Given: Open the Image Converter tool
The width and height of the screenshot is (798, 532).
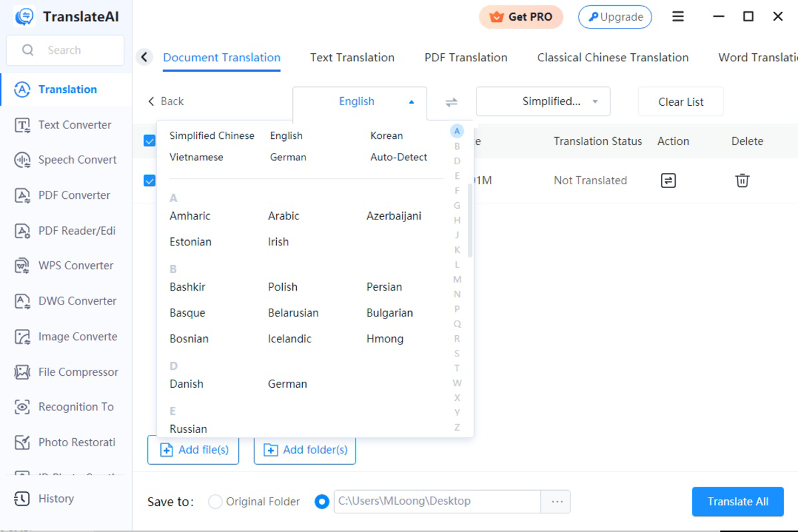Looking at the screenshot, I should pyautogui.click(x=66, y=336).
